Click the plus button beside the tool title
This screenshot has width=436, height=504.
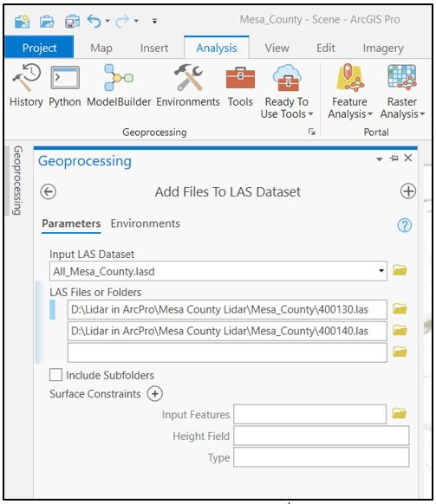coord(408,191)
